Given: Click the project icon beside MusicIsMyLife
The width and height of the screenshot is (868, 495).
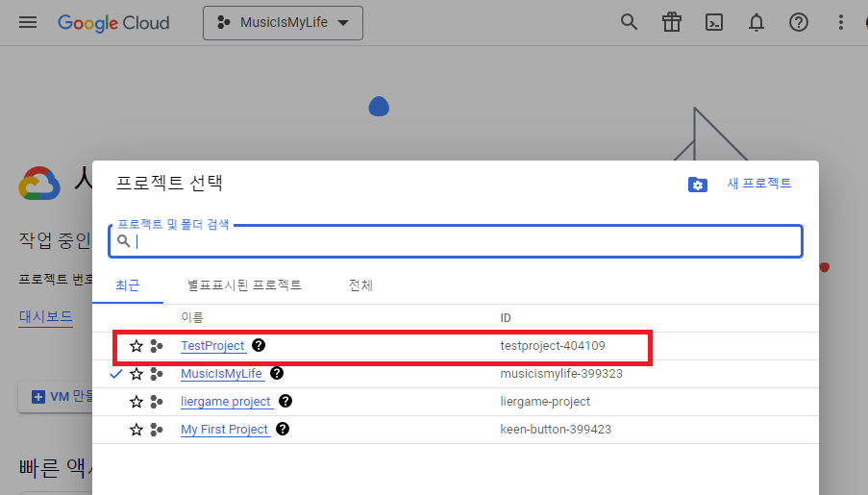Looking at the screenshot, I should [157, 374].
